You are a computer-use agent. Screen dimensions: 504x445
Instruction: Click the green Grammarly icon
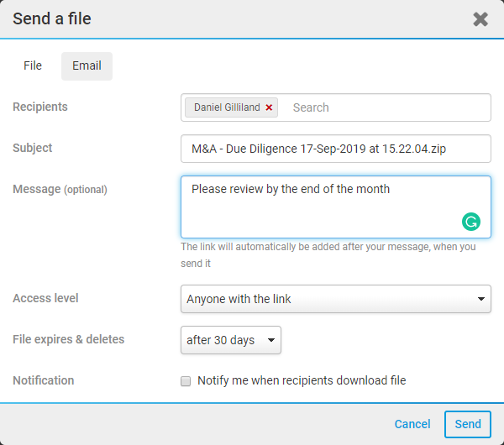point(471,222)
